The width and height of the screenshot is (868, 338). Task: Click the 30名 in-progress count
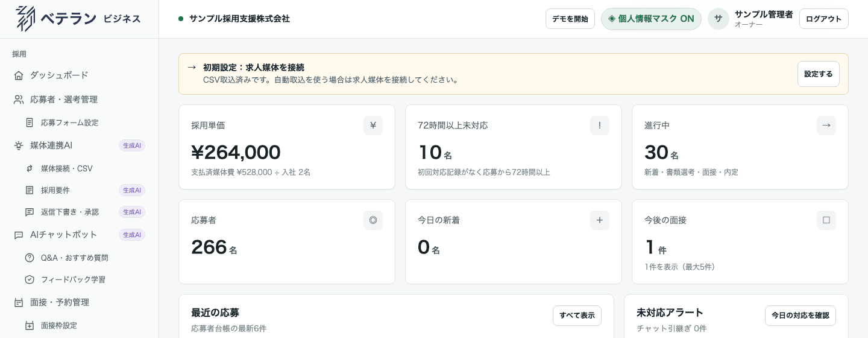661,153
